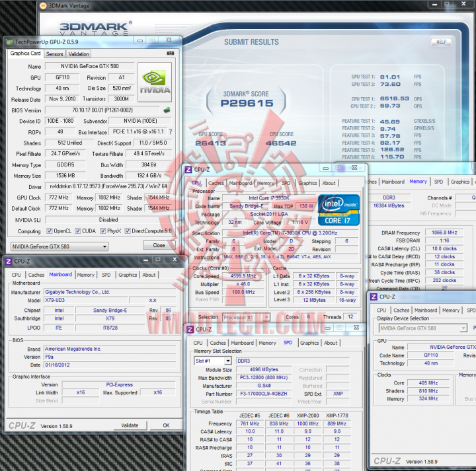Click the CPU score value 46542
Viewport: 476px width, 471px height.
281,143
